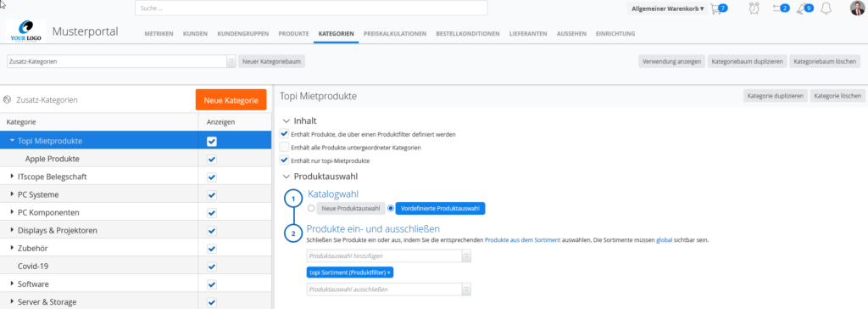Select the Vordefinierte Produktauswahl radio button
The image size is (868, 309).
[x=390, y=209]
